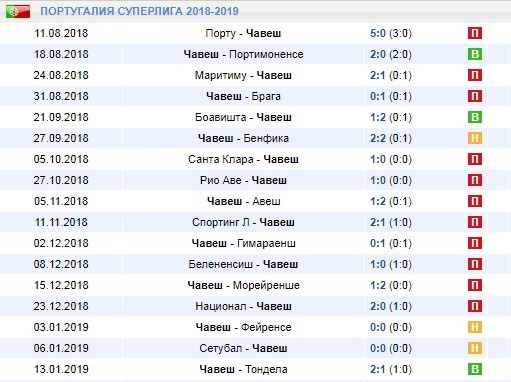Screen dimensions: 511x382
Task: Open the Чавеш - Фейренсе match
Action: pyautogui.click(x=243, y=327)
